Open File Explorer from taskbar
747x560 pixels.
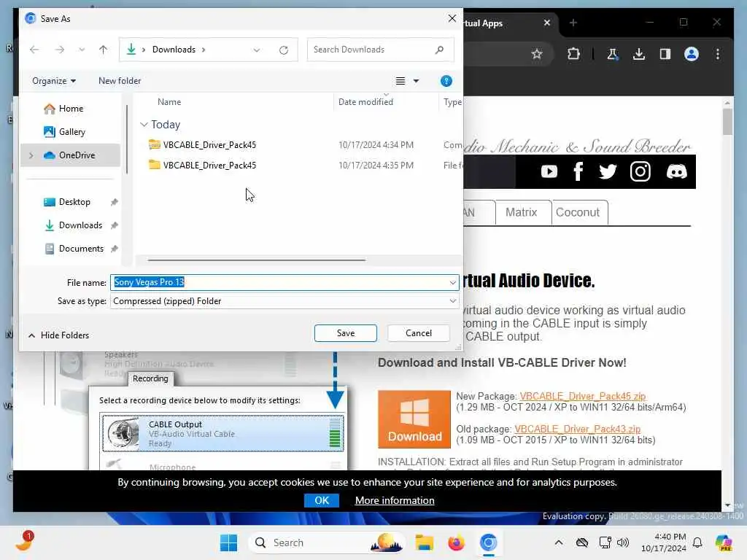tap(424, 542)
